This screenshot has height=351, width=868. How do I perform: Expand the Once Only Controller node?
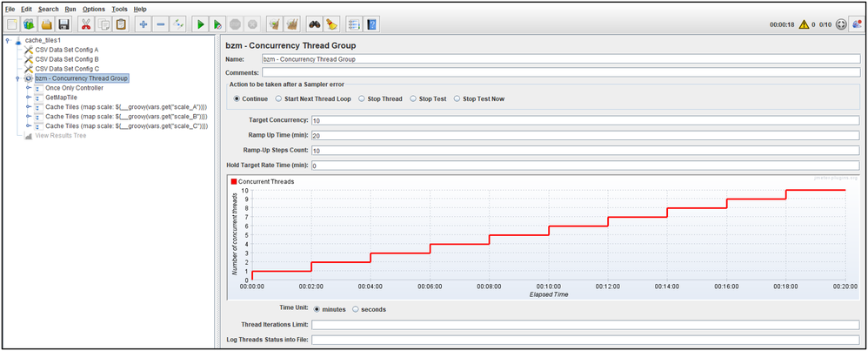28,88
